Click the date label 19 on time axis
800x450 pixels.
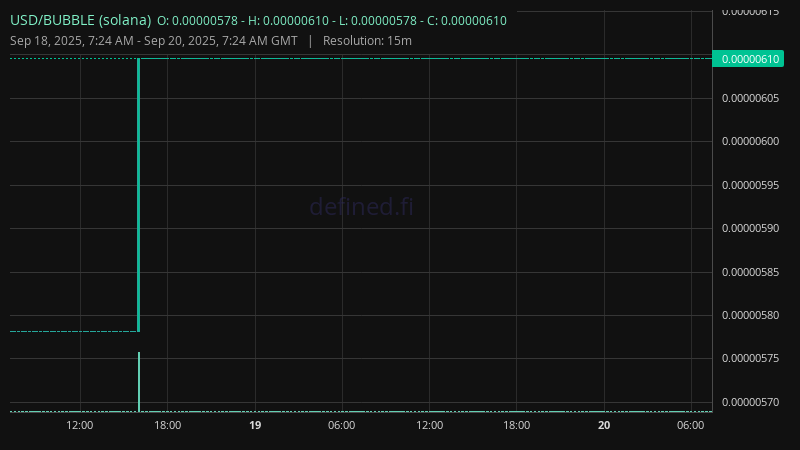255,426
